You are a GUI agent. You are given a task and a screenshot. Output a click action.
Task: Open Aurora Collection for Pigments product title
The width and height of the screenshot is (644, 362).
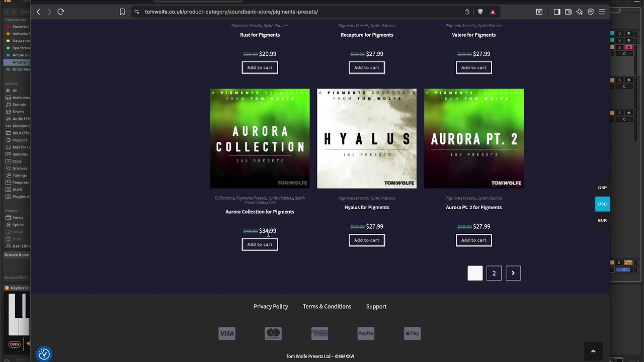click(x=260, y=212)
